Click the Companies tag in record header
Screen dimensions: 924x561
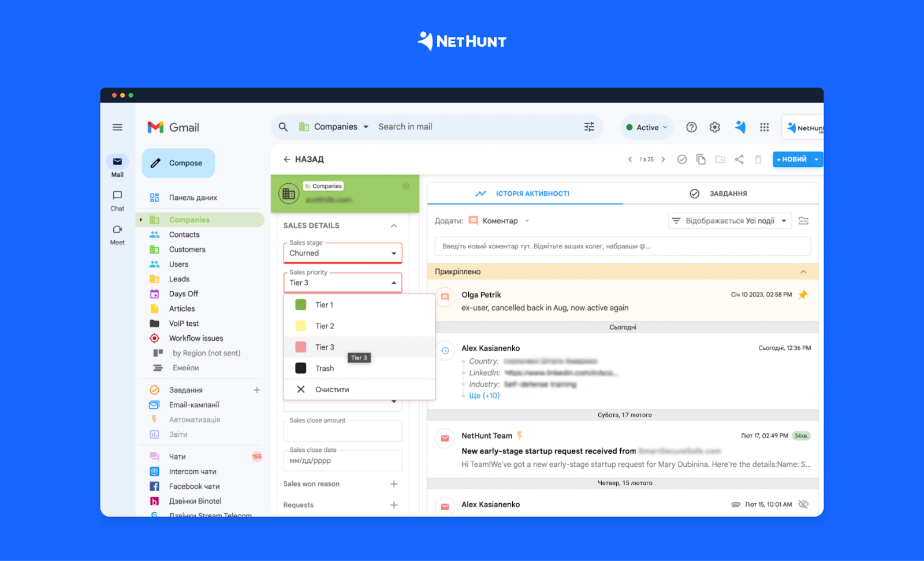pyautogui.click(x=324, y=186)
